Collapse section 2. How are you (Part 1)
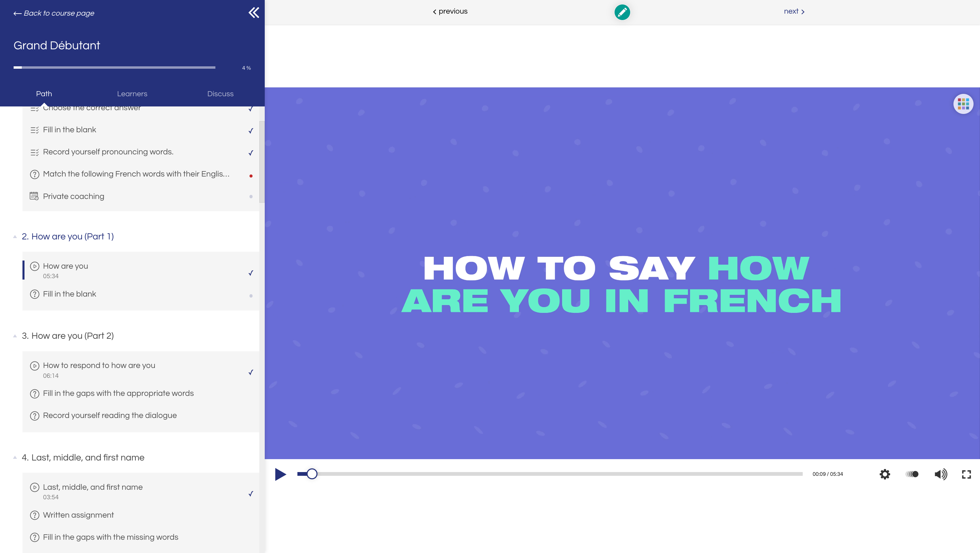 (x=15, y=237)
